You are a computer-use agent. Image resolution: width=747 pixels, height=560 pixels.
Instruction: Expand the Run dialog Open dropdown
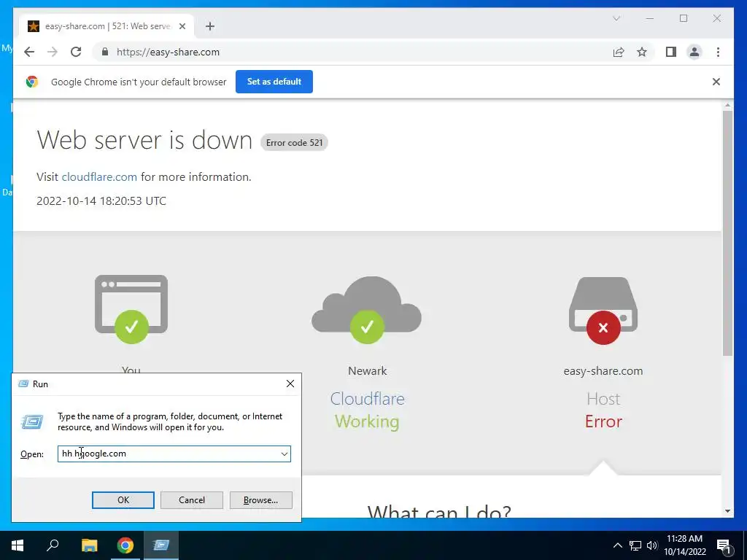[x=285, y=454]
